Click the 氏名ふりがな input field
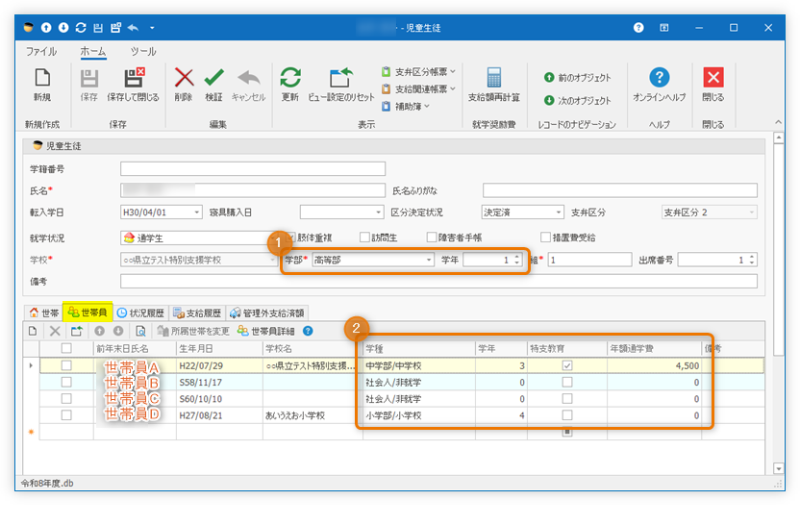The height and width of the screenshot is (505, 800). 620,191
